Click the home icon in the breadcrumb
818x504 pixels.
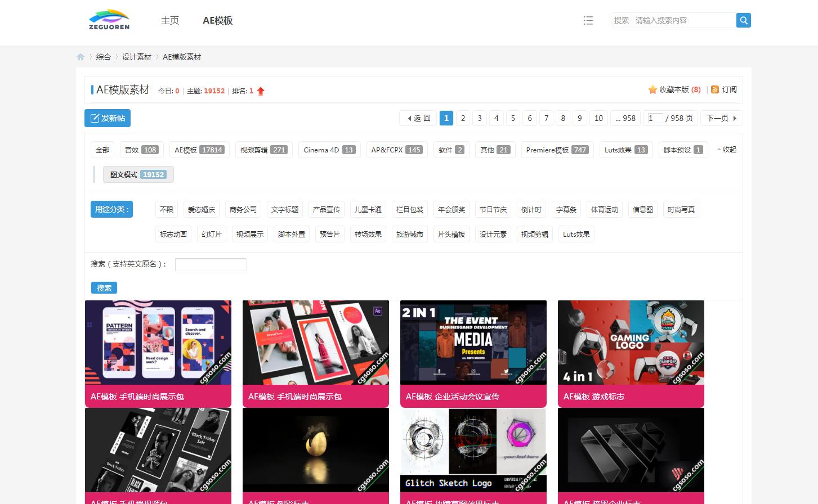[x=80, y=56]
